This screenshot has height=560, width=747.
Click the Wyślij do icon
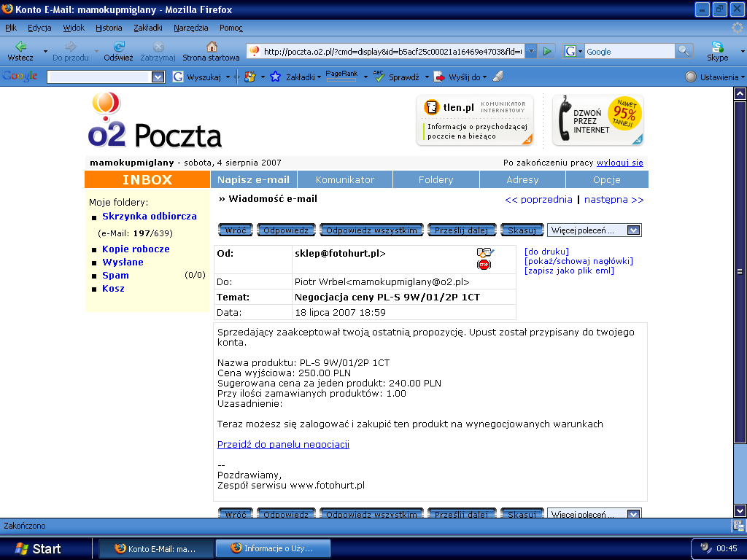coord(439,77)
